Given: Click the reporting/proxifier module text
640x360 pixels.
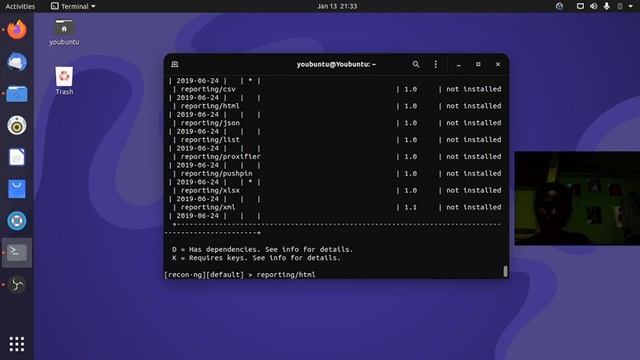Looking at the screenshot, I should click(x=220, y=156).
